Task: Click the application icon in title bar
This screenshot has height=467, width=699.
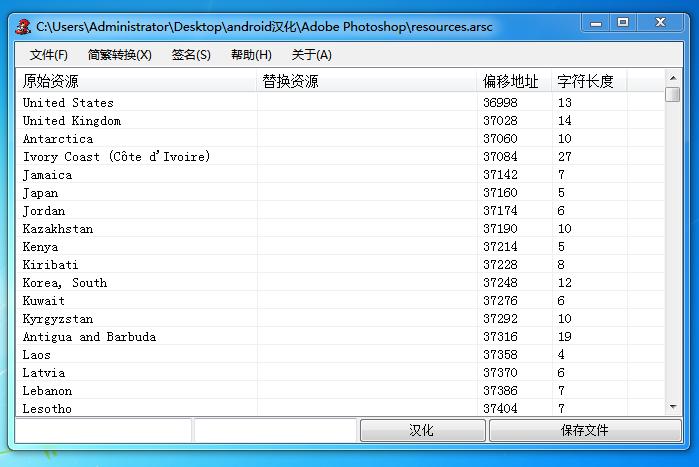Action: (23, 27)
